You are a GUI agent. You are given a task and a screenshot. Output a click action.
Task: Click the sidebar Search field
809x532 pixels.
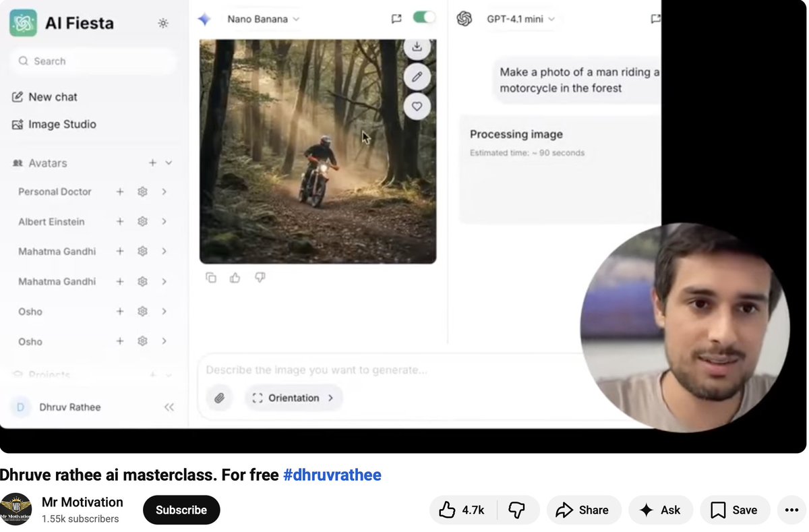tap(93, 61)
